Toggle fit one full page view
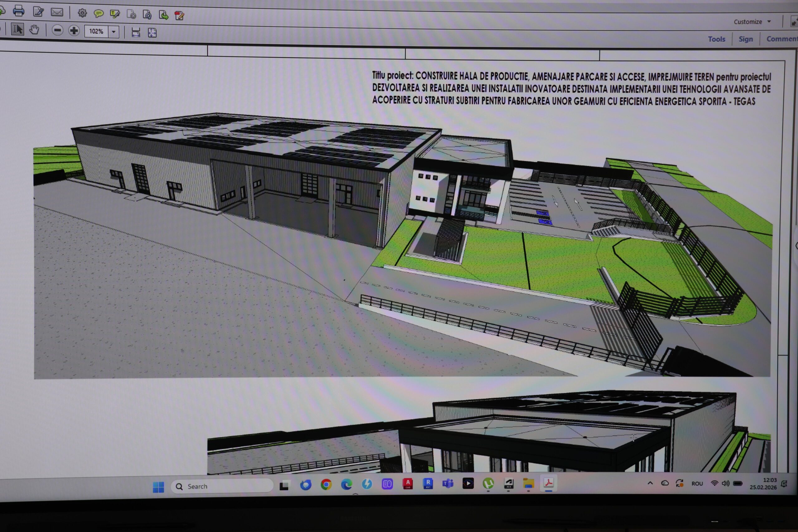Viewport: 798px width, 532px height. (x=152, y=33)
